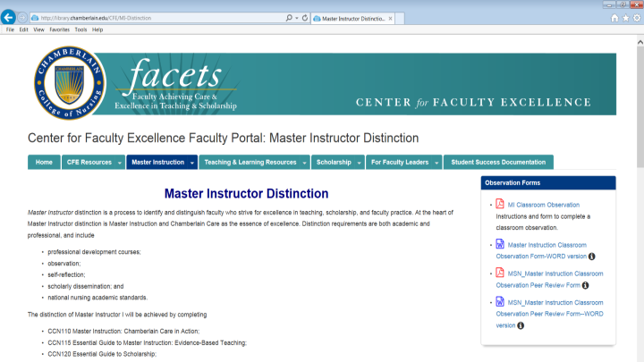Click PDF icon beside MI Classroom Observation
The width and height of the screenshot is (644, 362).
pos(500,204)
